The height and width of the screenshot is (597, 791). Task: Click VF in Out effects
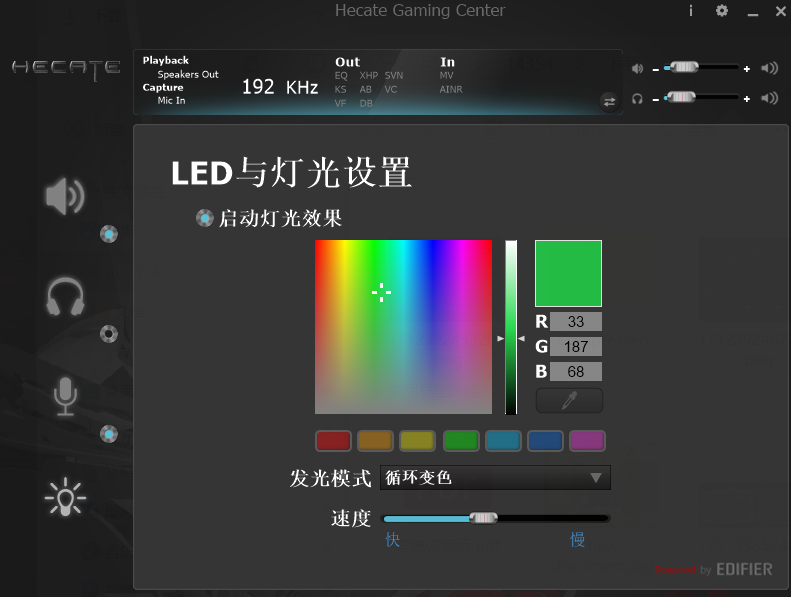tap(341, 103)
